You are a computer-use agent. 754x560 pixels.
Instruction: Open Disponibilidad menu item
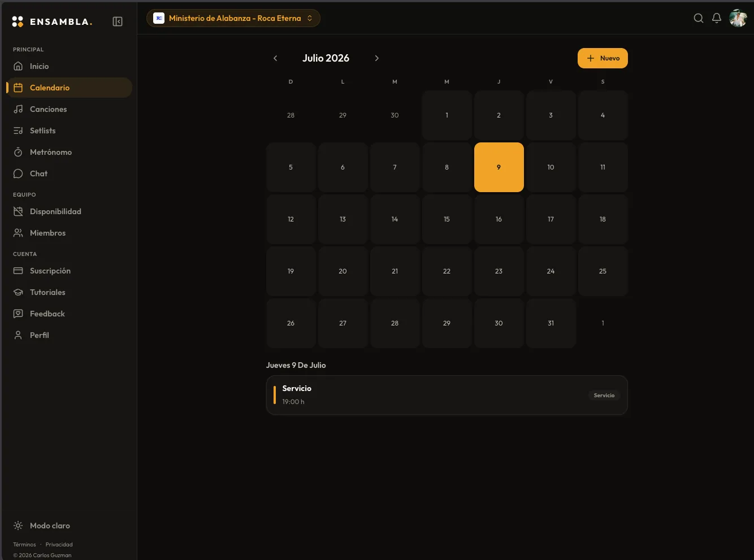[x=70, y=211]
